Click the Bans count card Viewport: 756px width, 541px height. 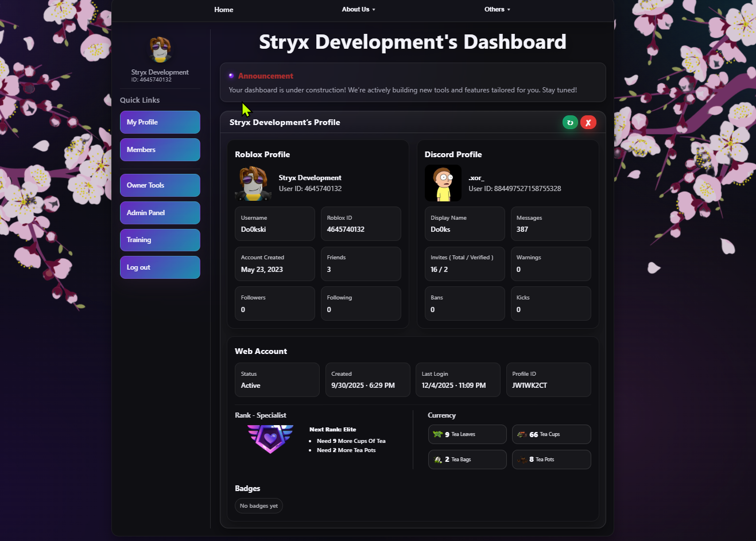465,303
